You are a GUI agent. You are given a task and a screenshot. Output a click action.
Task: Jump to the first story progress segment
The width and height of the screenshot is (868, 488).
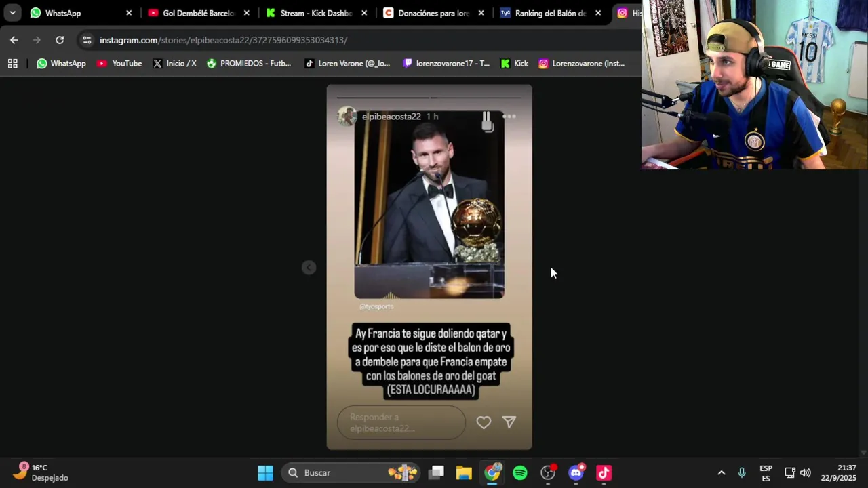point(383,98)
